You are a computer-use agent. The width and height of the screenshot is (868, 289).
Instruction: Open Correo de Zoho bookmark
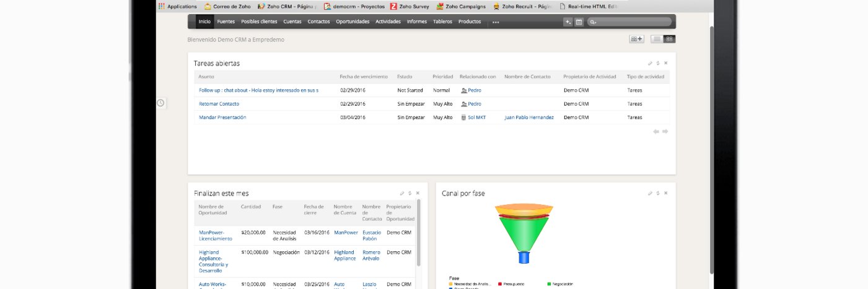(226, 6)
